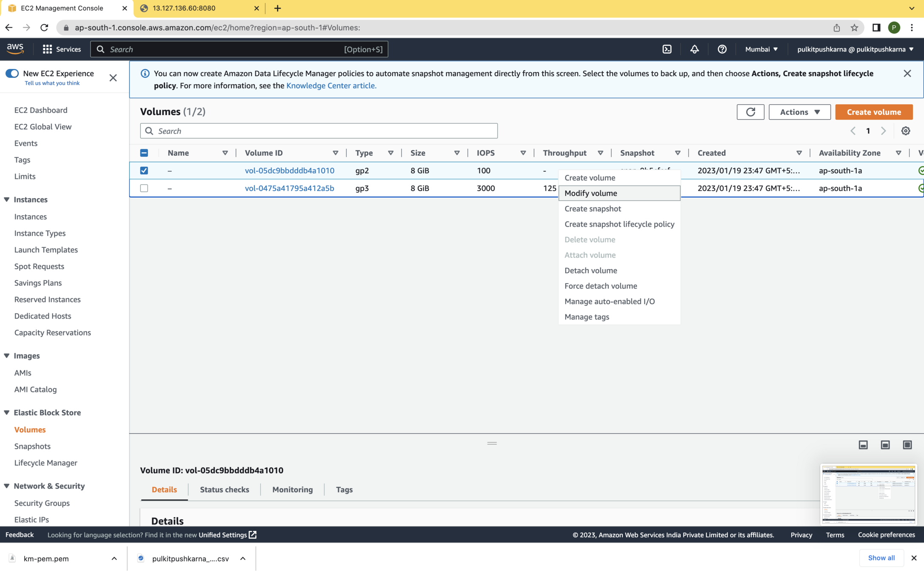Switch to the Monitoring tab
This screenshot has height=574, width=924.
tap(292, 489)
